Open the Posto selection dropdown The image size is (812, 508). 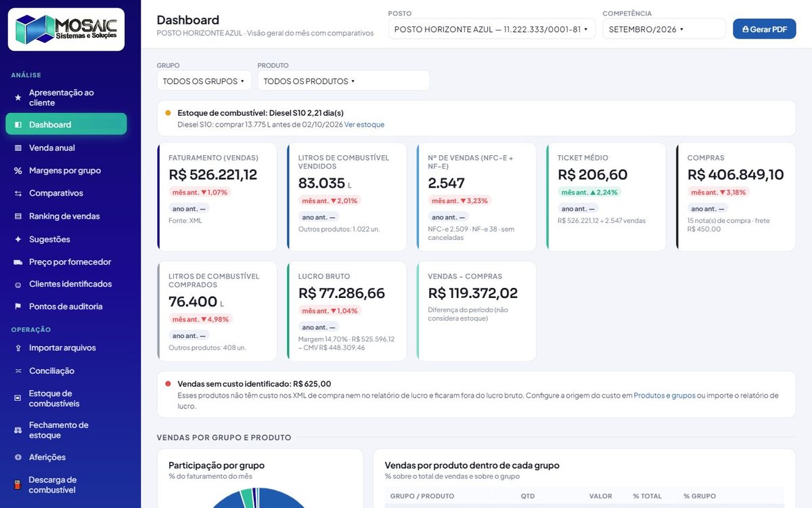pos(492,29)
